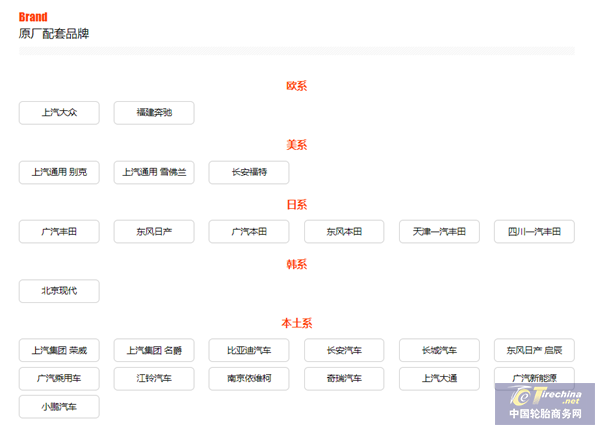The height and width of the screenshot is (430, 600).
Task: Click the 韩系 category heading
Action: [x=297, y=264]
